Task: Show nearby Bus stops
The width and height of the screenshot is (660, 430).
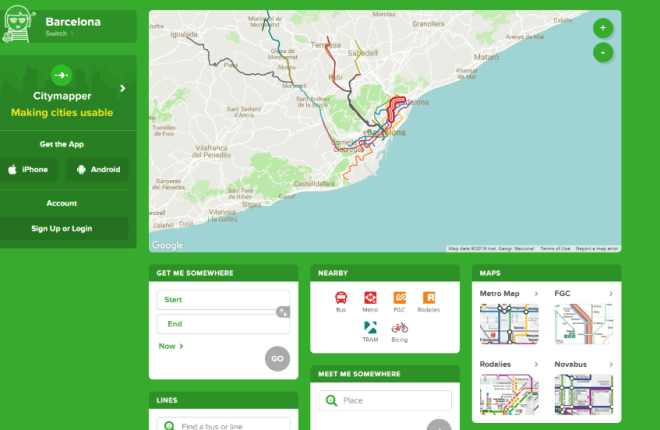Action: (341, 302)
